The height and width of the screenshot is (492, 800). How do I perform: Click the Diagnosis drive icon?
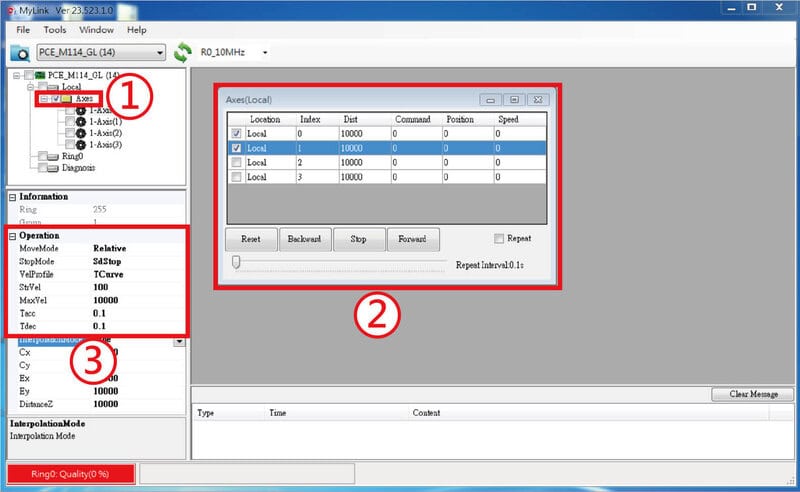pyautogui.click(x=53, y=168)
